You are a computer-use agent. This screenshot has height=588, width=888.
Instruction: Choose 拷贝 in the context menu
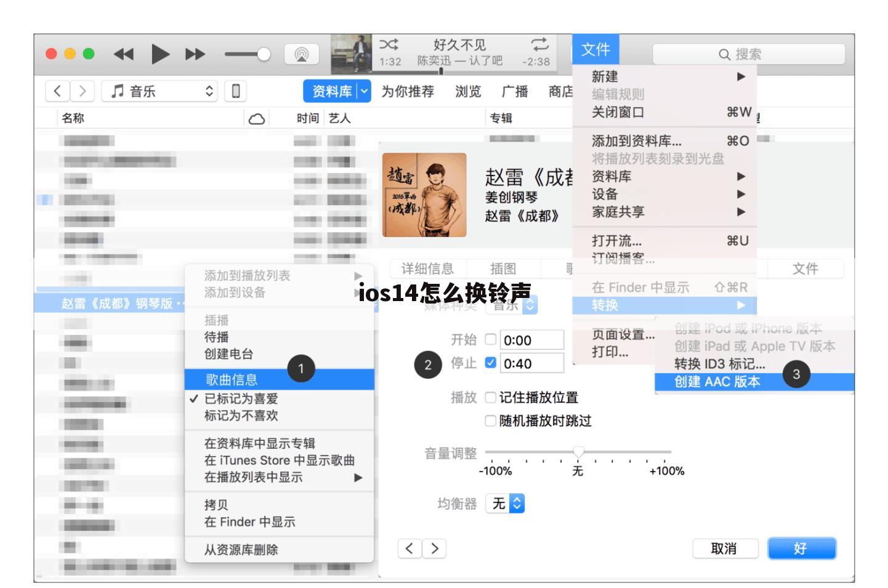coord(280,505)
